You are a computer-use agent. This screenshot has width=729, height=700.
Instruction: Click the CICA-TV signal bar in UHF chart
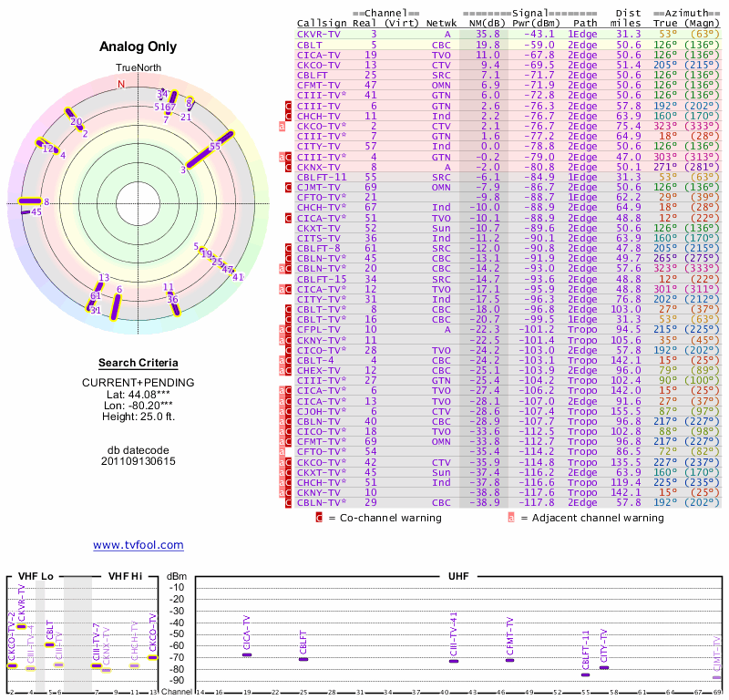tap(247, 654)
